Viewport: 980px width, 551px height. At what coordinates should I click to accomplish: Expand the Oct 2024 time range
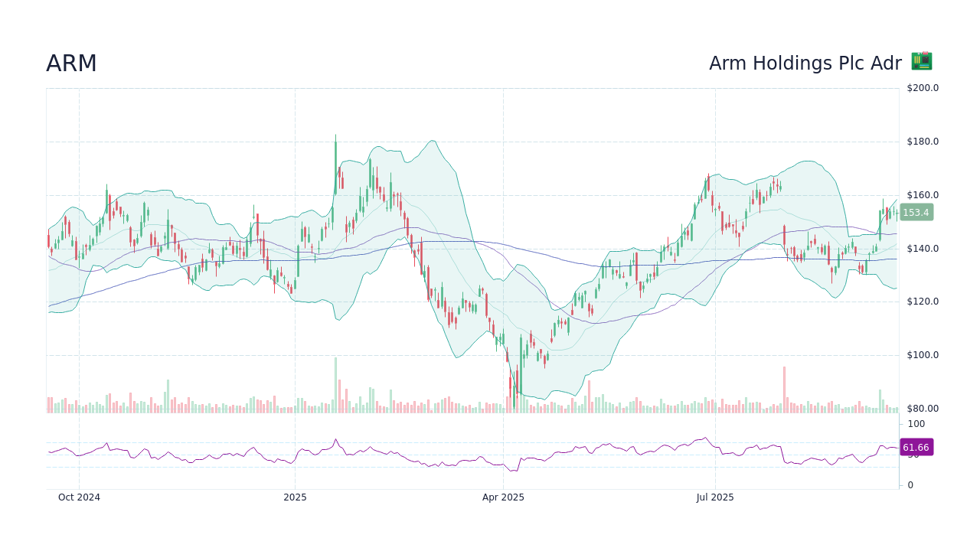point(79,497)
